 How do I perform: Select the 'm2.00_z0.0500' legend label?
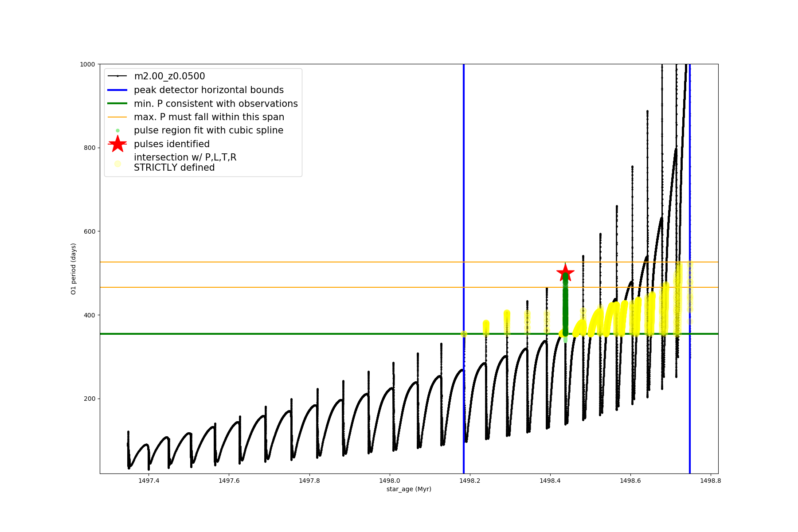[x=169, y=76]
